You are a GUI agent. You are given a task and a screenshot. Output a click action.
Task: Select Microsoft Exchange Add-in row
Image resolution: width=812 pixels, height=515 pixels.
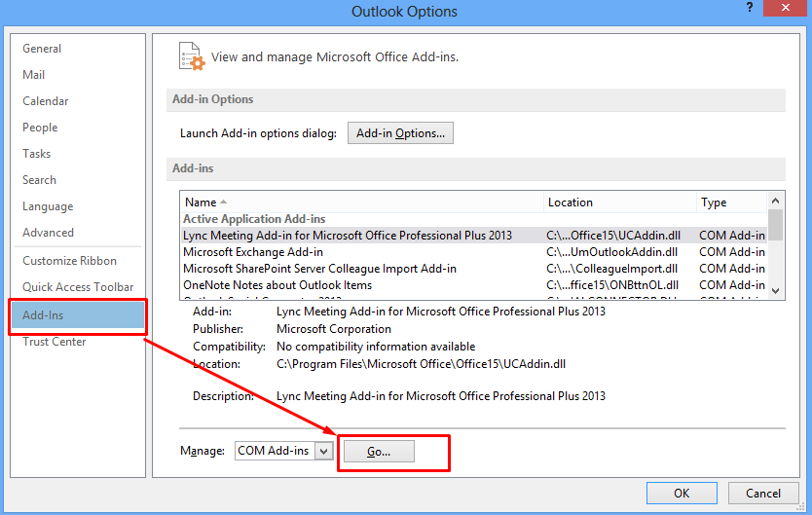pyautogui.click(x=473, y=252)
